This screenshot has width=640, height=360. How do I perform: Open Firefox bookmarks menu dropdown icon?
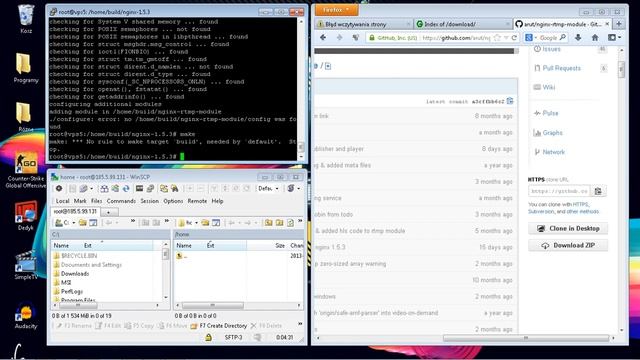tap(614, 38)
